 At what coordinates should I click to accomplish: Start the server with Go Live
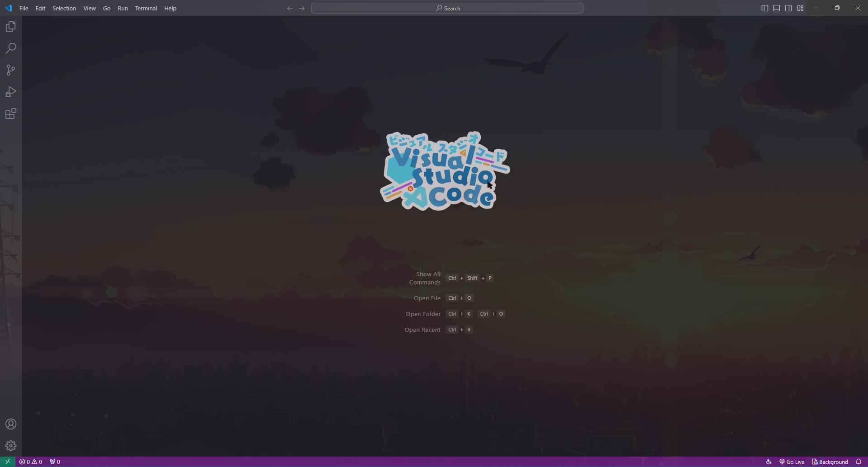[x=792, y=462]
